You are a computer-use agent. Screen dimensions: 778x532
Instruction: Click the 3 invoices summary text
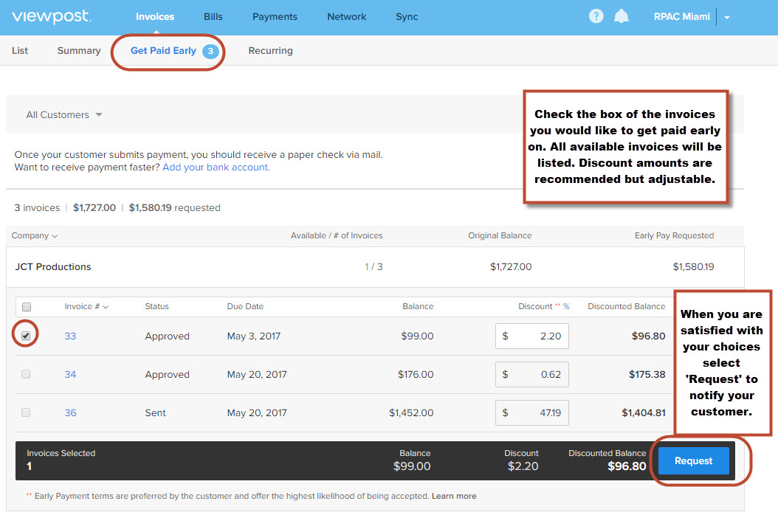[37, 208]
